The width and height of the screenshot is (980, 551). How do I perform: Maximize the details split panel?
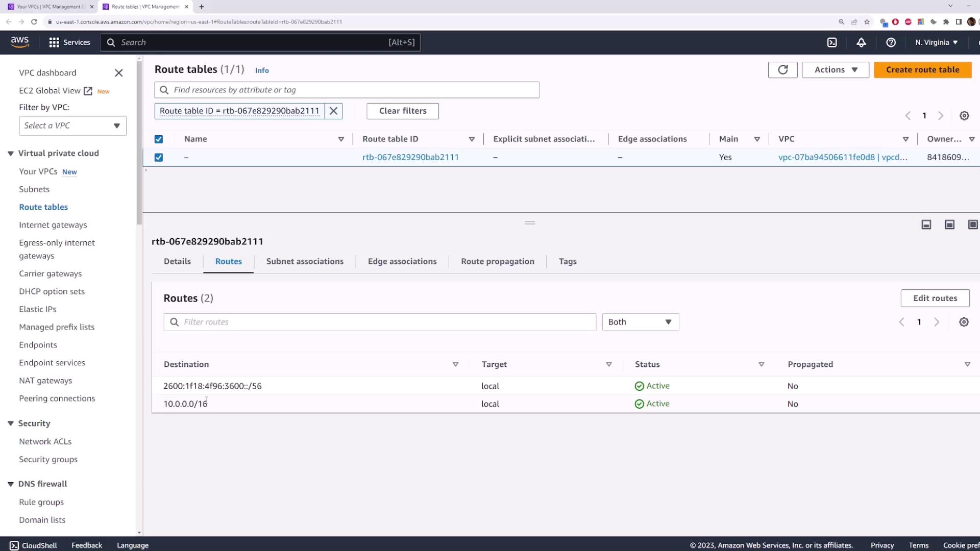972,225
